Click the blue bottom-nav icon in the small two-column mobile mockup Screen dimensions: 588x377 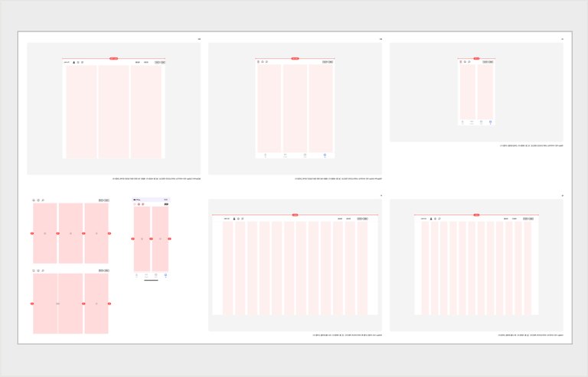[491, 122]
